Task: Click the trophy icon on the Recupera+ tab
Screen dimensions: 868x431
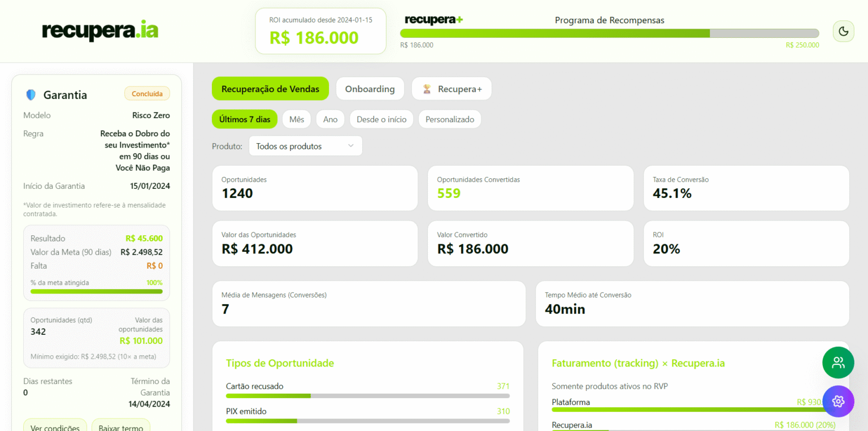Action: pyautogui.click(x=427, y=89)
